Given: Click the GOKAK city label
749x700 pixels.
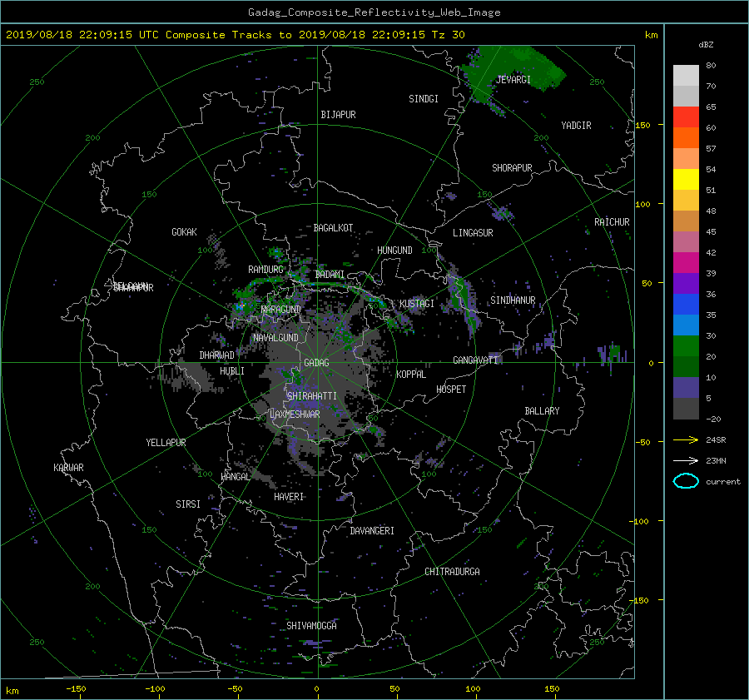Looking at the screenshot, I should coord(184,232).
